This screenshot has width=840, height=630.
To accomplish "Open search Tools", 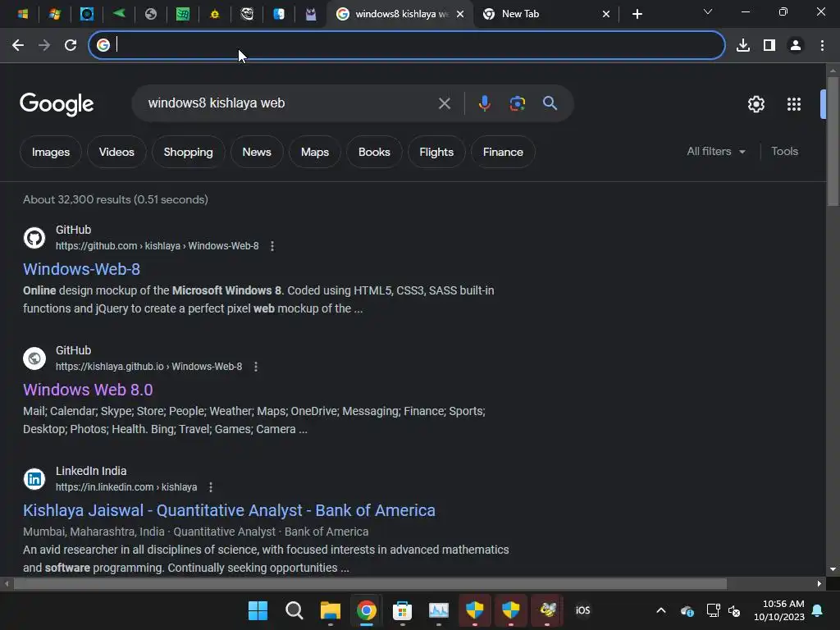I will point(784,152).
